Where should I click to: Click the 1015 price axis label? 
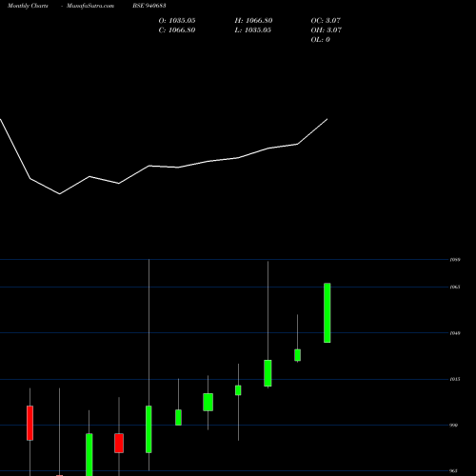pyautogui.click(x=455, y=379)
